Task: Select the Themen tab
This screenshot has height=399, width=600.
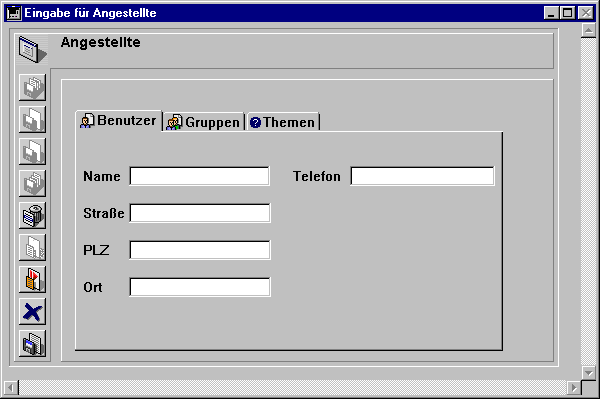Action: coord(283,122)
